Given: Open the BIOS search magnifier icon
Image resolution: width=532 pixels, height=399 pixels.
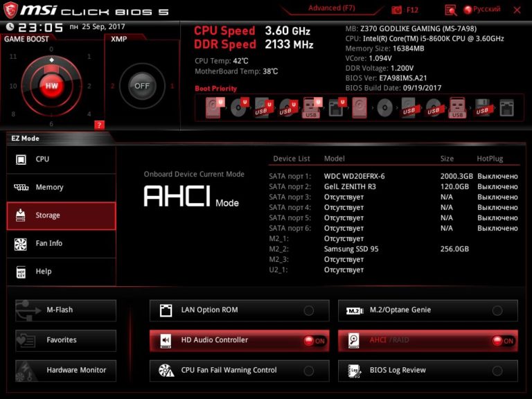Looking at the screenshot, I should click(x=450, y=10).
